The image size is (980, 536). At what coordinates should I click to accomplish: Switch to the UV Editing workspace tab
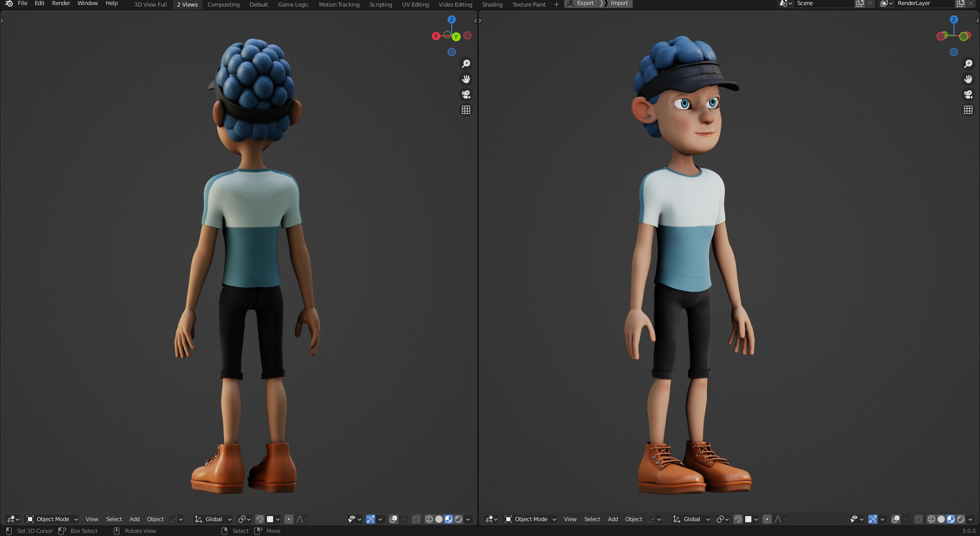coord(415,4)
